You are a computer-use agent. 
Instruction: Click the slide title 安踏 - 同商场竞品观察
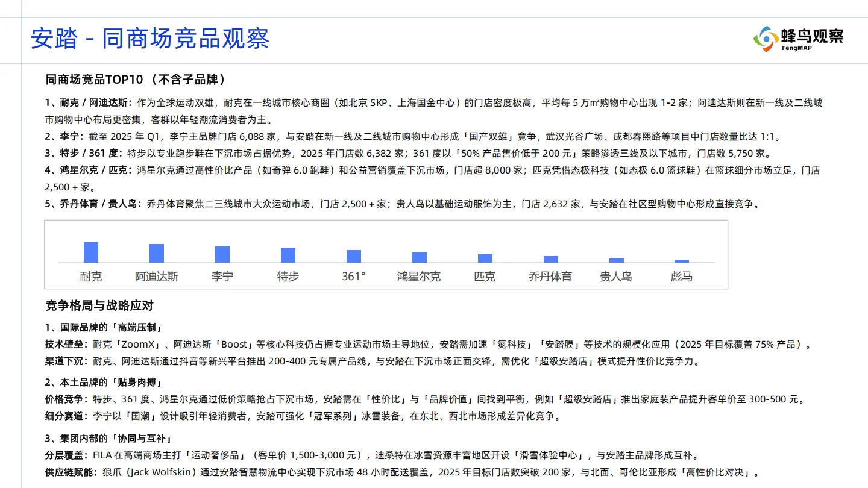(x=150, y=39)
